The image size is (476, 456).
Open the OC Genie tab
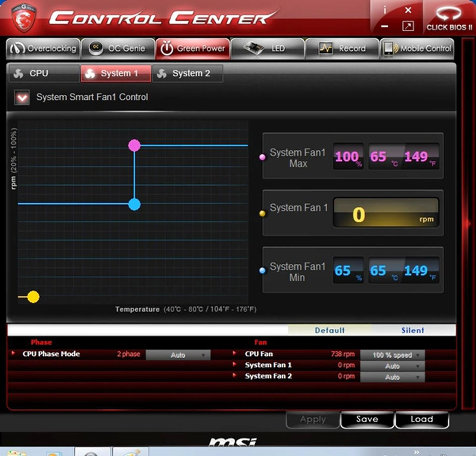tap(118, 49)
